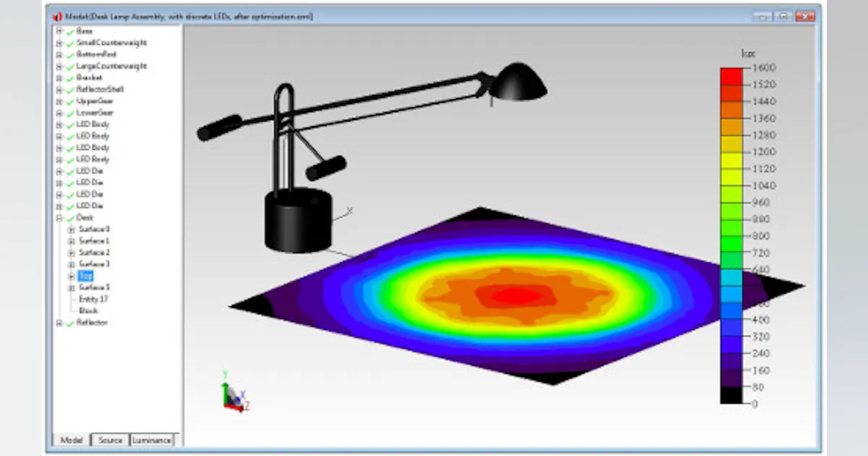Select the LargeCounterweight label in tree
The width and height of the screenshot is (868, 456).
pos(112,66)
